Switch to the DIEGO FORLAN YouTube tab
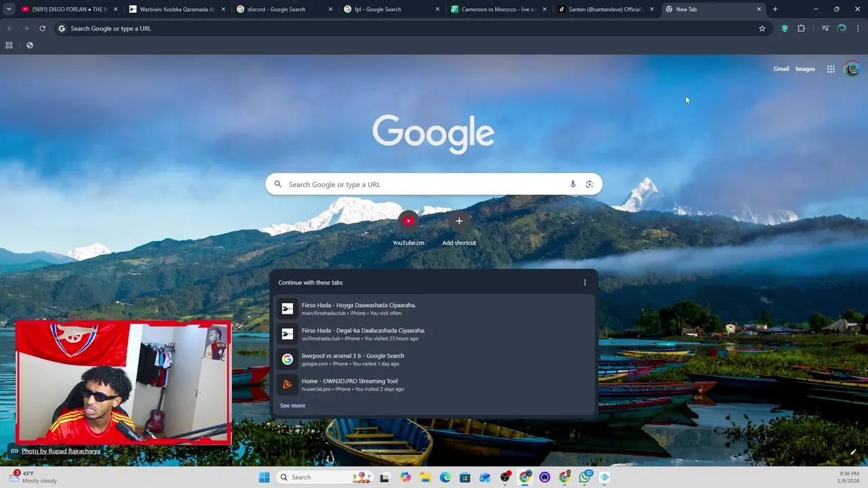 click(x=68, y=9)
